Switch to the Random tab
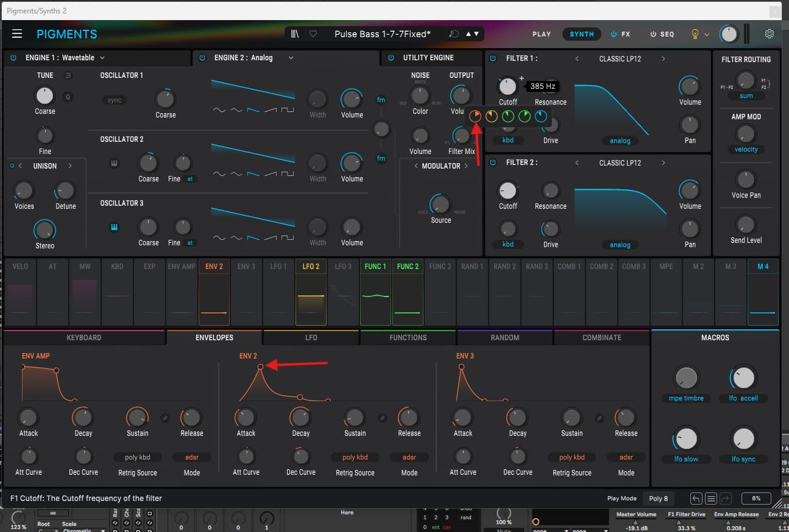The width and height of the screenshot is (789, 532). coord(505,337)
